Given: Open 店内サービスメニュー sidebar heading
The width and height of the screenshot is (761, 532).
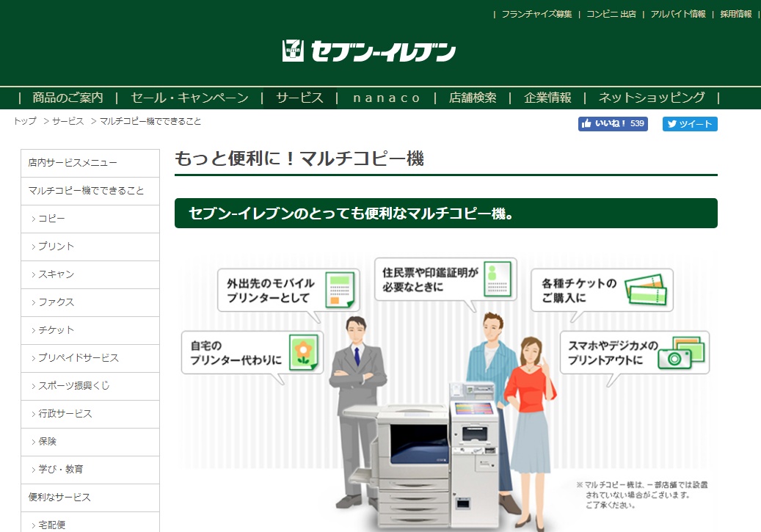Looking at the screenshot, I should [x=90, y=163].
